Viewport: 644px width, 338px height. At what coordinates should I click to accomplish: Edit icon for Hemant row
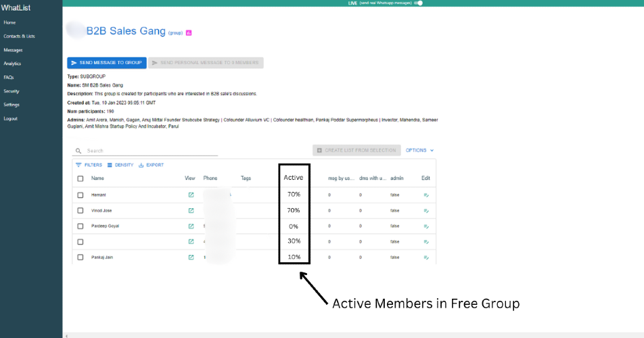tap(426, 195)
